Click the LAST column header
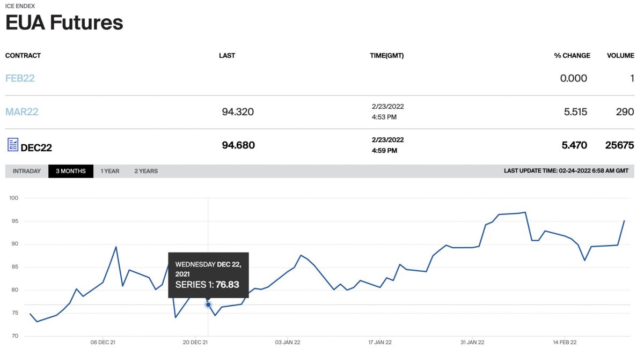 [x=227, y=56]
